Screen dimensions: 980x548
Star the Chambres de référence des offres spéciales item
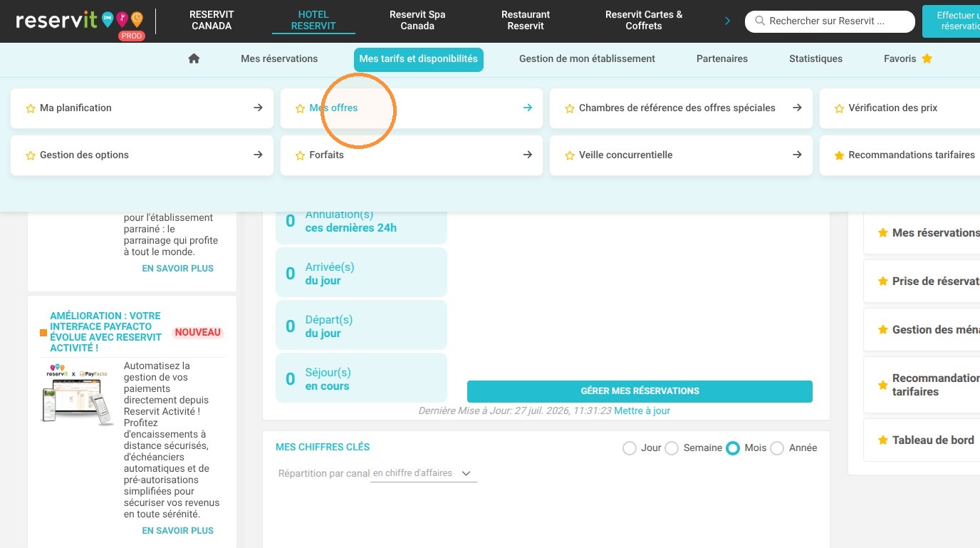[x=570, y=108]
